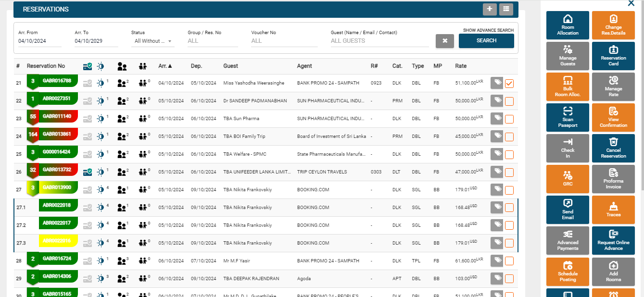
Task: Sort by Arr. column header
Action: [x=165, y=66]
